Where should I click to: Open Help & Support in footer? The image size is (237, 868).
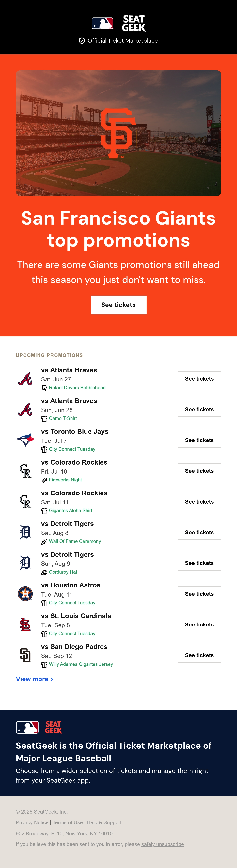point(104,822)
